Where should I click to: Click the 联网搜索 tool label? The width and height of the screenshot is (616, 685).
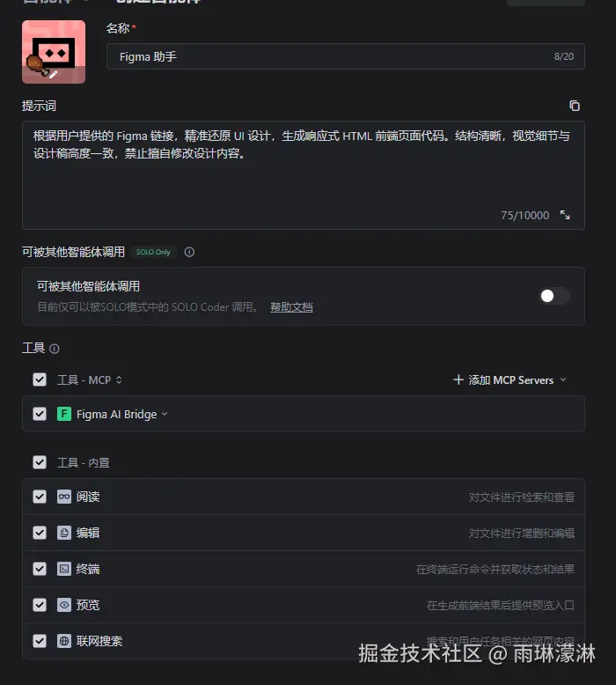coord(99,641)
